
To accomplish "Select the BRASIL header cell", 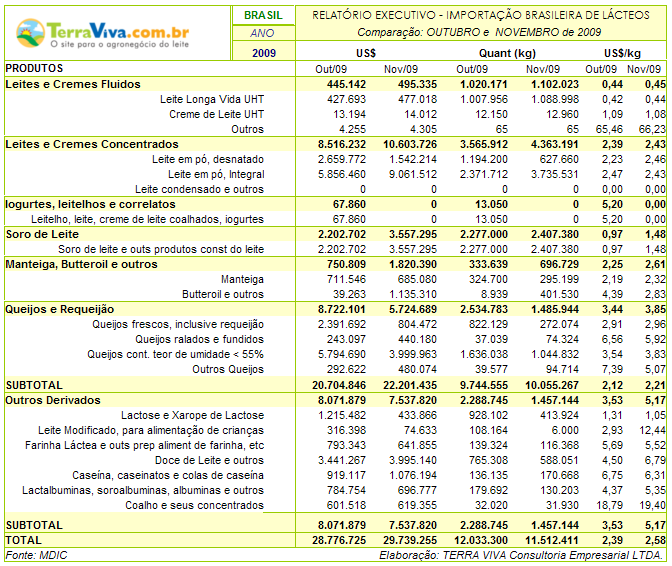I will 263,15.
